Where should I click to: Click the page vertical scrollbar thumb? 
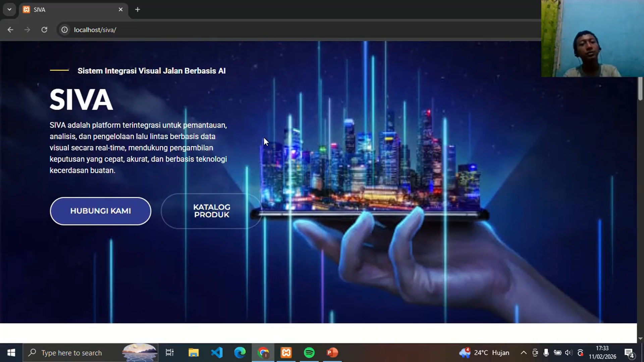click(x=640, y=88)
